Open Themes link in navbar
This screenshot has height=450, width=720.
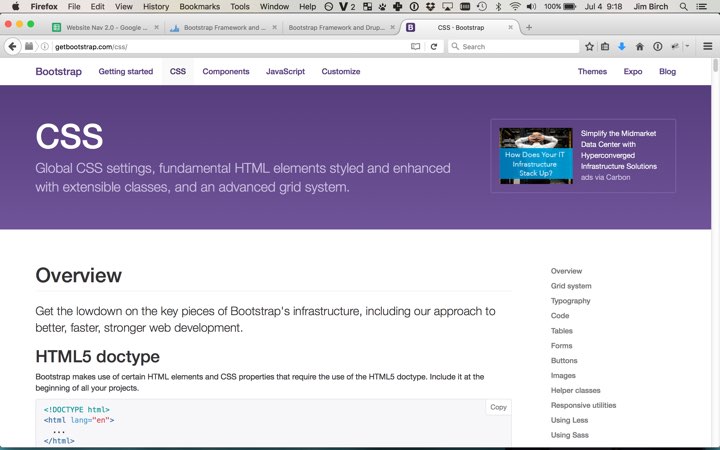(x=592, y=72)
